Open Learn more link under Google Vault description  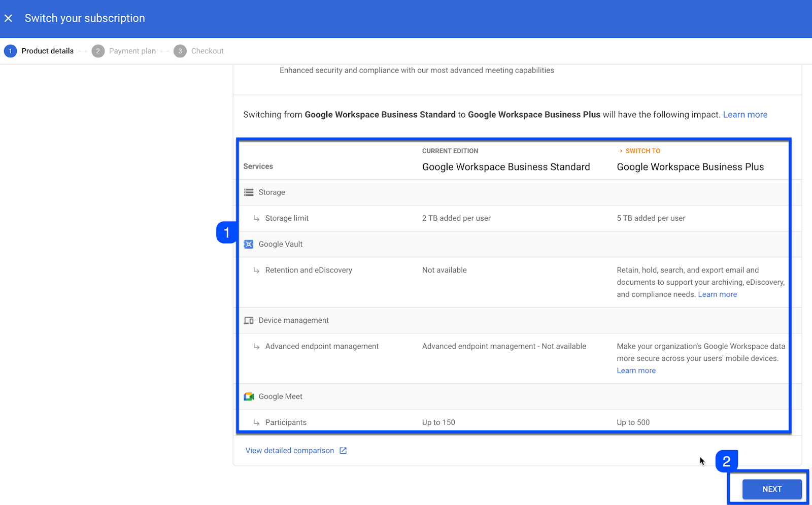point(717,294)
